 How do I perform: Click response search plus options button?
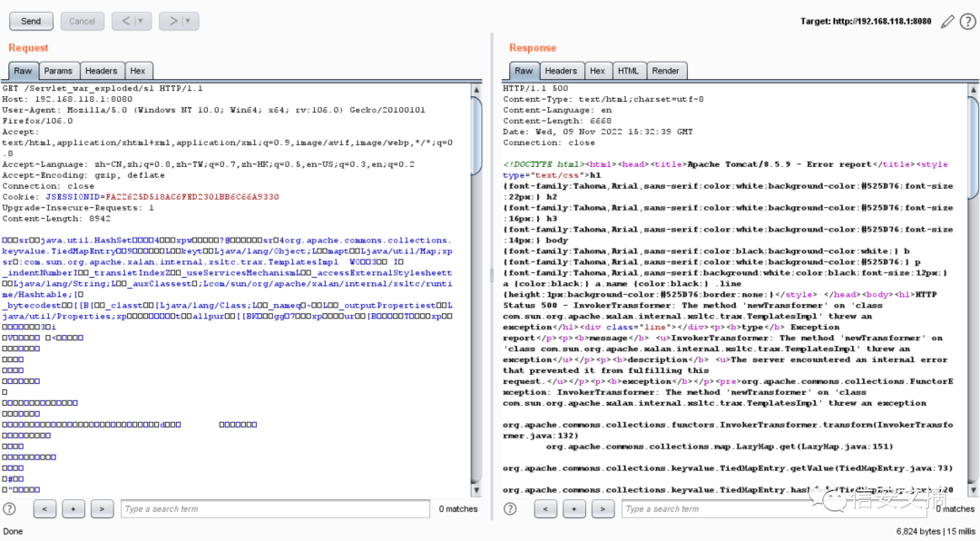coord(573,509)
